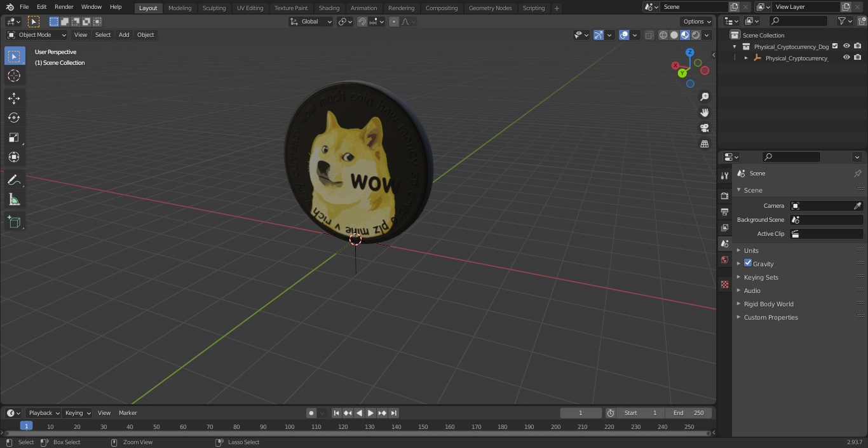Switch to rendered viewport shading
The height and width of the screenshot is (448, 868).
click(x=696, y=35)
